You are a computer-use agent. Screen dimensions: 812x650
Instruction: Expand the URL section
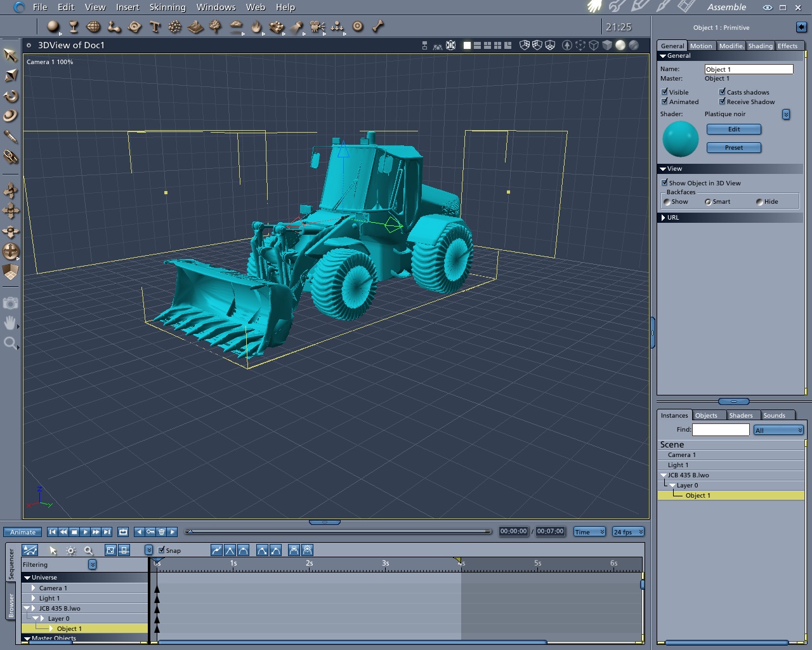[x=664, y=218]
